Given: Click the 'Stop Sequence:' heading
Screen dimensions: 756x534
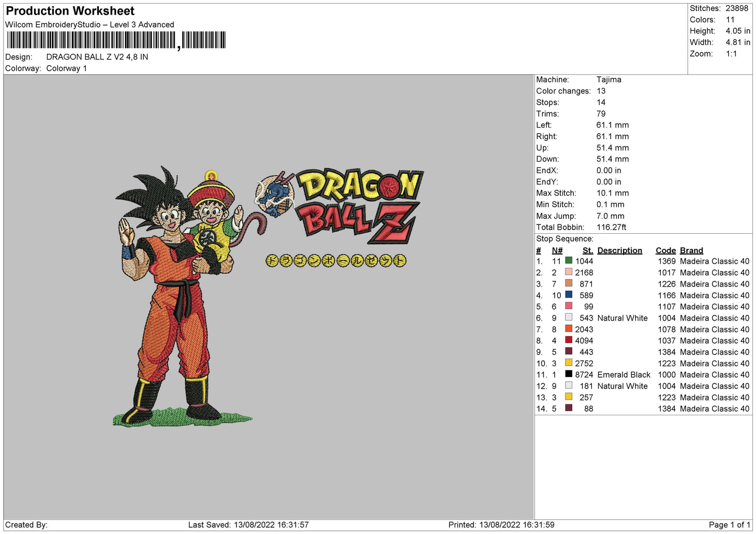Looking at the screenshot, I should pos(565,239).
